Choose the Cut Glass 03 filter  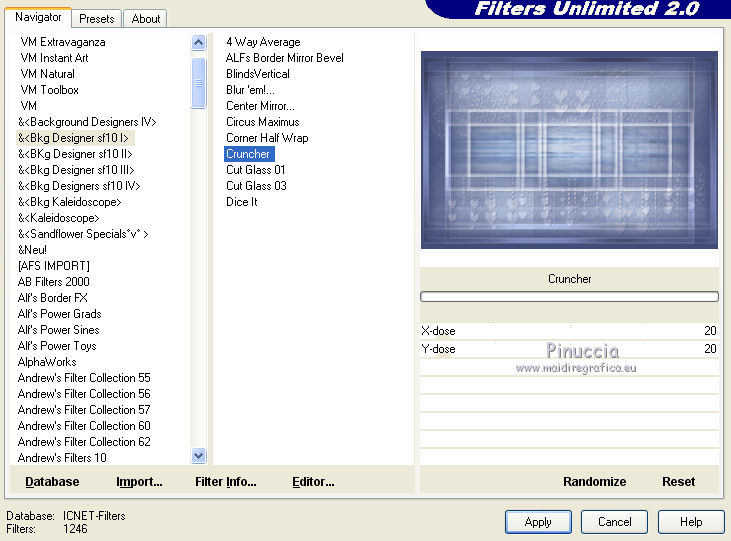click(256, 186)
